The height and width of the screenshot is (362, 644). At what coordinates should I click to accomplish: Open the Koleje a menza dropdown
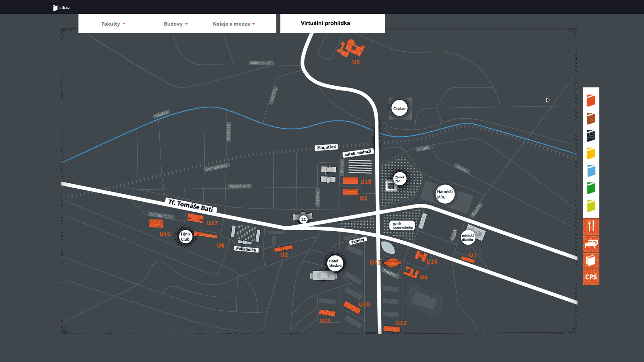(x=234, y=24)
